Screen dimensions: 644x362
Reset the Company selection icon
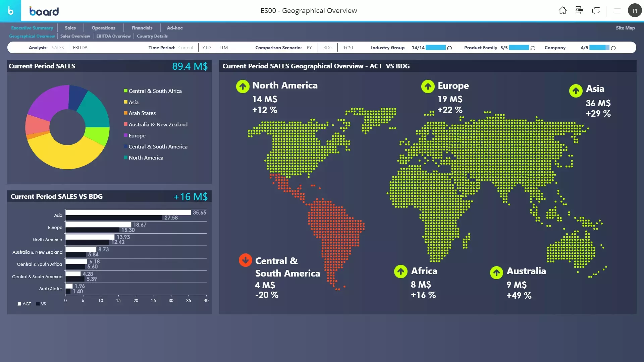click(613, 48)
